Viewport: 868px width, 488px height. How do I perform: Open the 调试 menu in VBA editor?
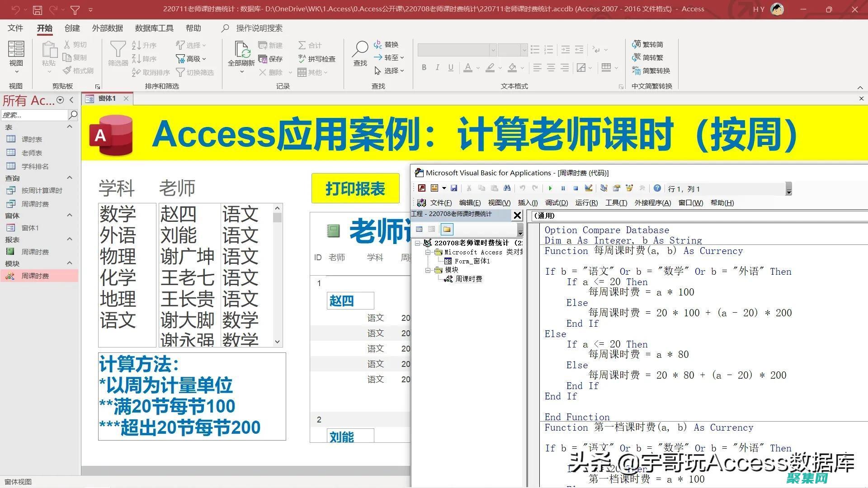(557, 202)
